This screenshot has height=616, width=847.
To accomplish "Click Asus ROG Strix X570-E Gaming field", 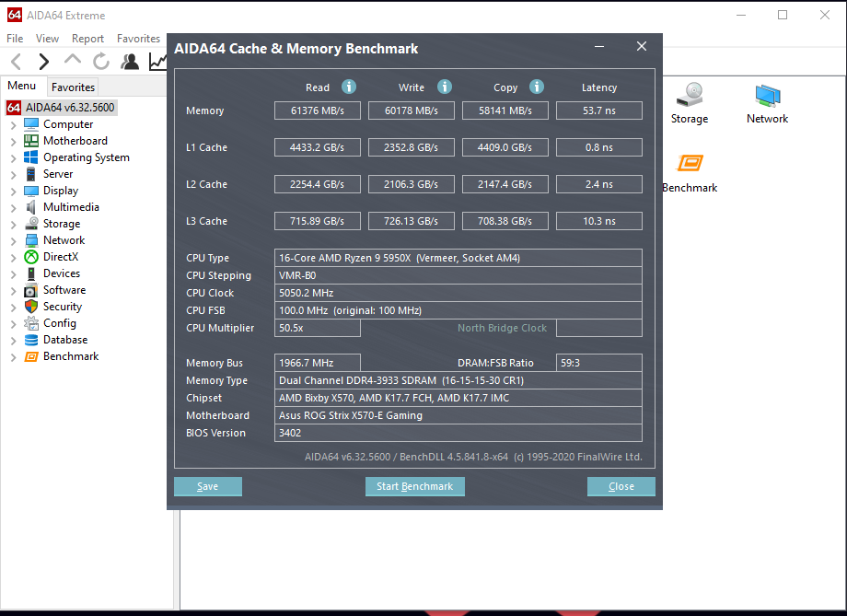I will tap(458, 415).
